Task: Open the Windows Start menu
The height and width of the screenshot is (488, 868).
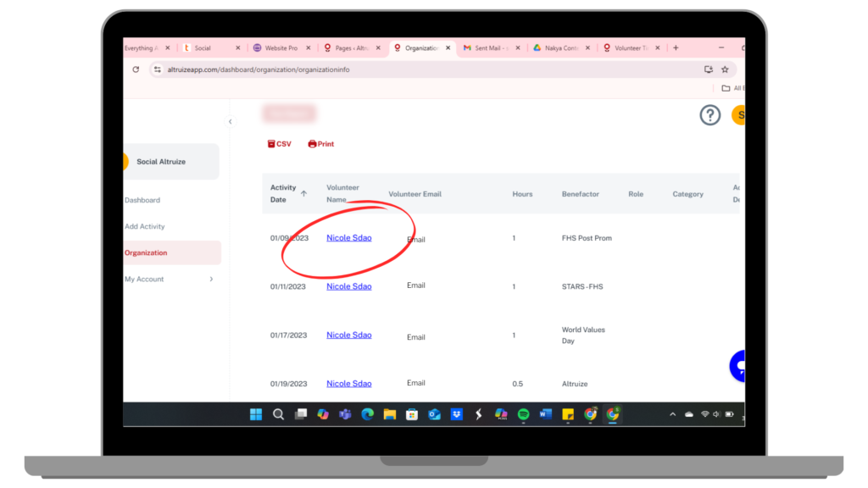Action: coord(256,414)
